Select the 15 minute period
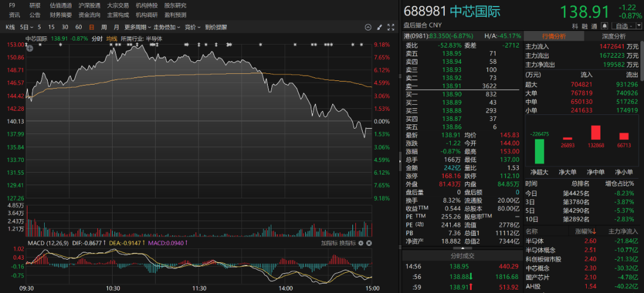The image size is (644, 293). (51, 27)
